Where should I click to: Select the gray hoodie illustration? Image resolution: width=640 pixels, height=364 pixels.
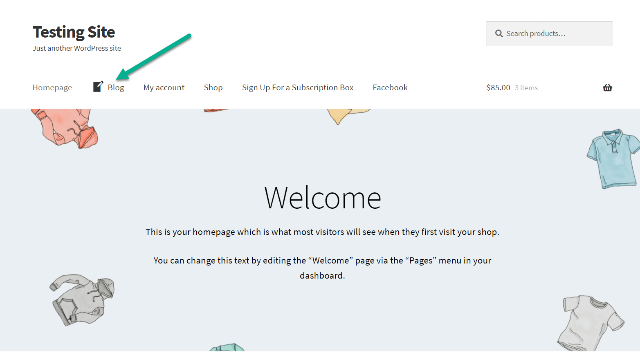pos(82,299)
